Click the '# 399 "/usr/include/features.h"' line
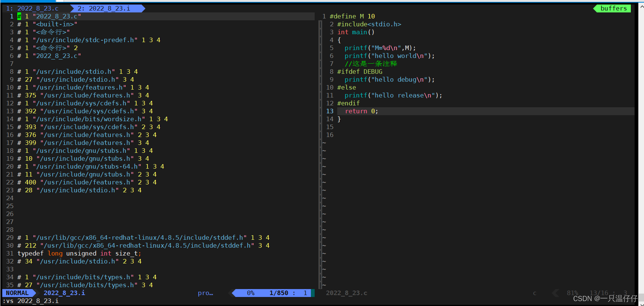644x306 pixels. tap(83, 143)
